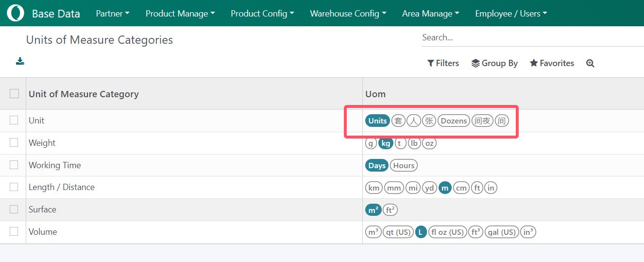644x262 pixels.
Task: Open the Filters funnel menu
Action: point(443,63)
